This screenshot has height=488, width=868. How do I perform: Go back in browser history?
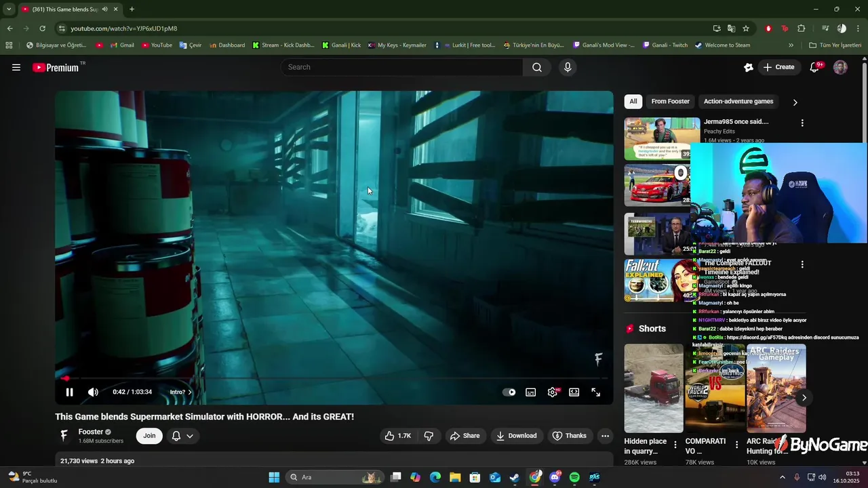pyautogui.click(x=9, y=28)
